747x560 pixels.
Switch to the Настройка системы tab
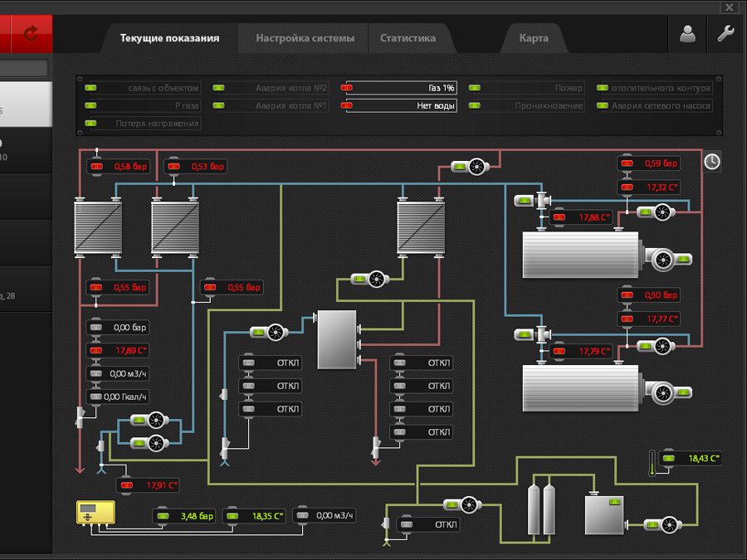click(x=305, y=38)
